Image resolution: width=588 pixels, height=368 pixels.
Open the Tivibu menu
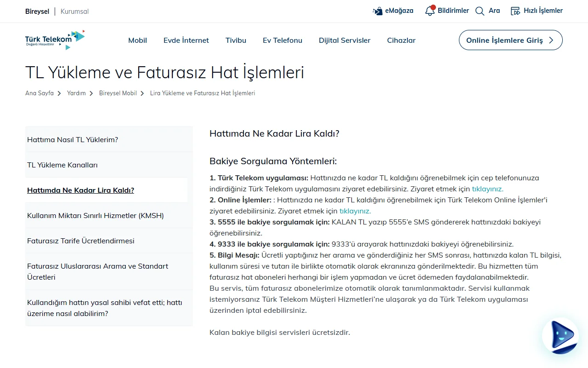pyautogui.click(x=236, y=40)
